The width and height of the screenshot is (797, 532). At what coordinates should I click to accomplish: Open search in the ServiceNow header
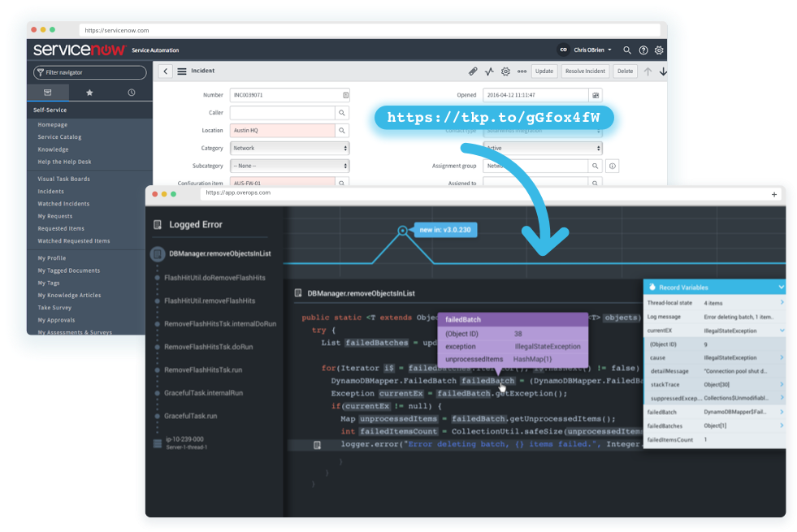pos(627,50)
